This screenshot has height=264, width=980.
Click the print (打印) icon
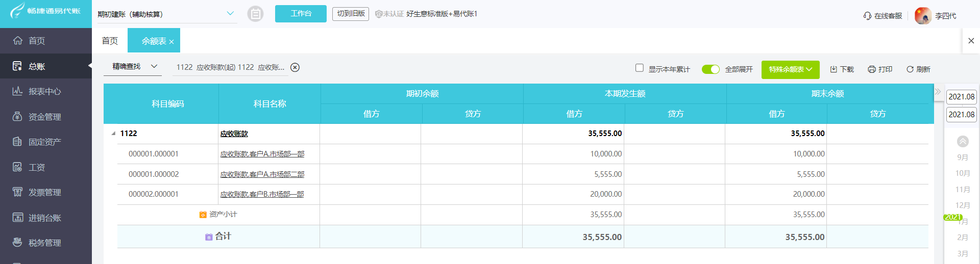click(872, 69)
